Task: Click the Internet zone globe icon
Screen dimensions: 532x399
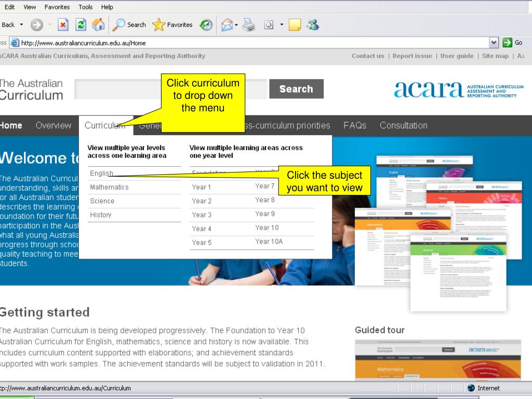Action: (x=471, y=388)
